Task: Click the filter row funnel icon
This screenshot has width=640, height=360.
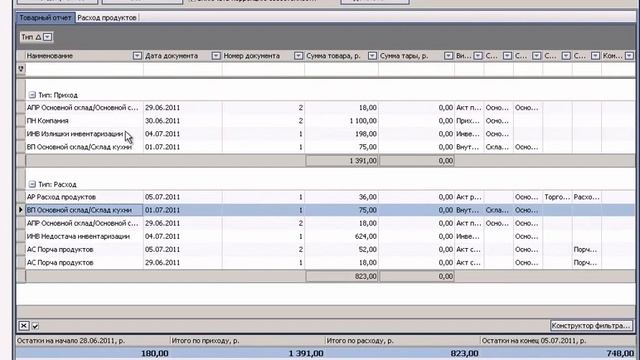Action: (21, 69)
